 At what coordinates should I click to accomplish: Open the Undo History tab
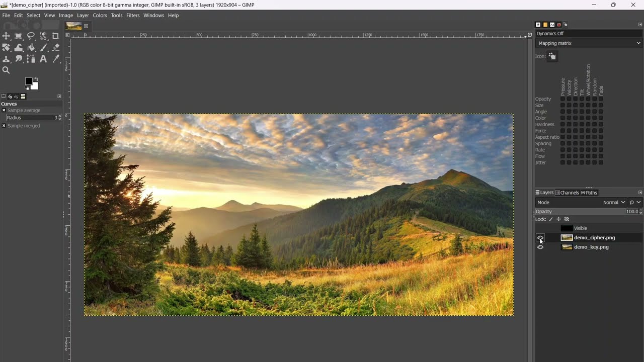click(x=16, y=97)
